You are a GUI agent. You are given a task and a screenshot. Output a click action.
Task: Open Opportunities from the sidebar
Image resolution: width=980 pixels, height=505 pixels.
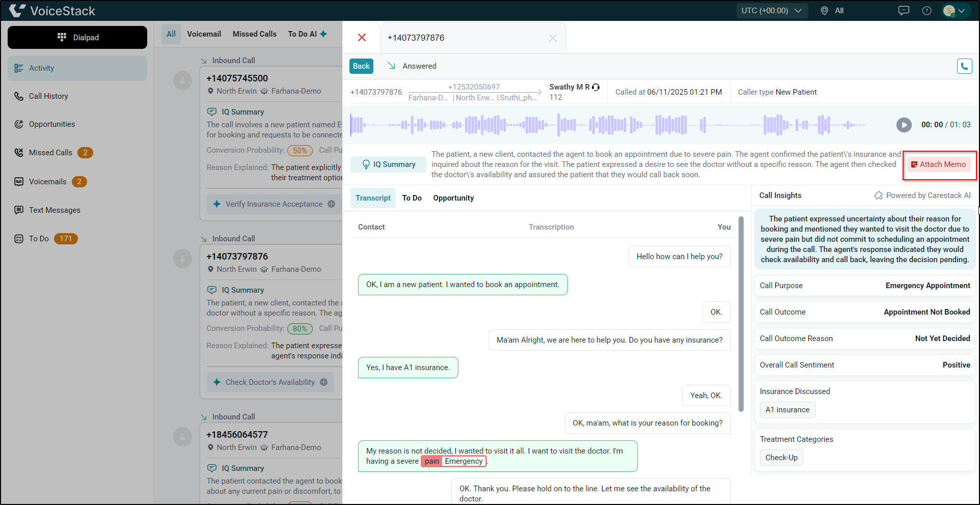tap(52, 124)
